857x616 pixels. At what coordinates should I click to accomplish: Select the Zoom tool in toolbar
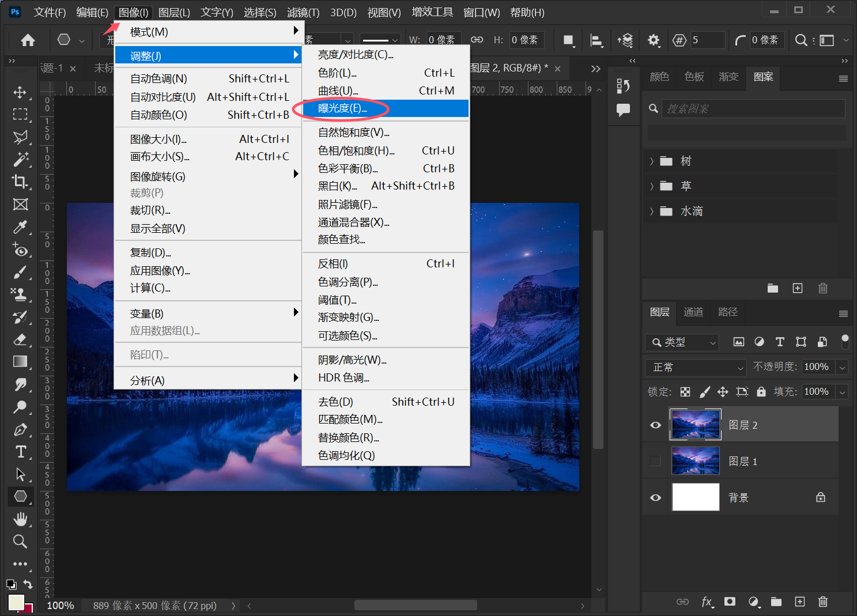pos(20,541)
